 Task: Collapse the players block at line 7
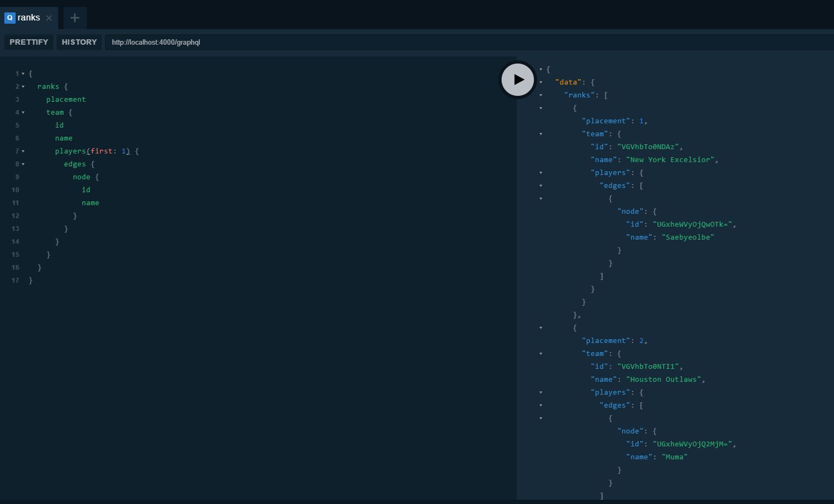pyautogui.click(x=23, y=151)
